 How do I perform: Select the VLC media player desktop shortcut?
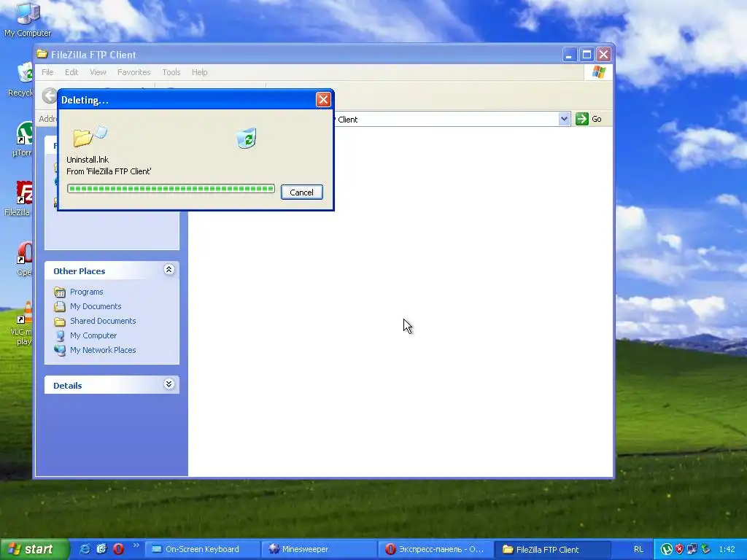tap(22, 323)
